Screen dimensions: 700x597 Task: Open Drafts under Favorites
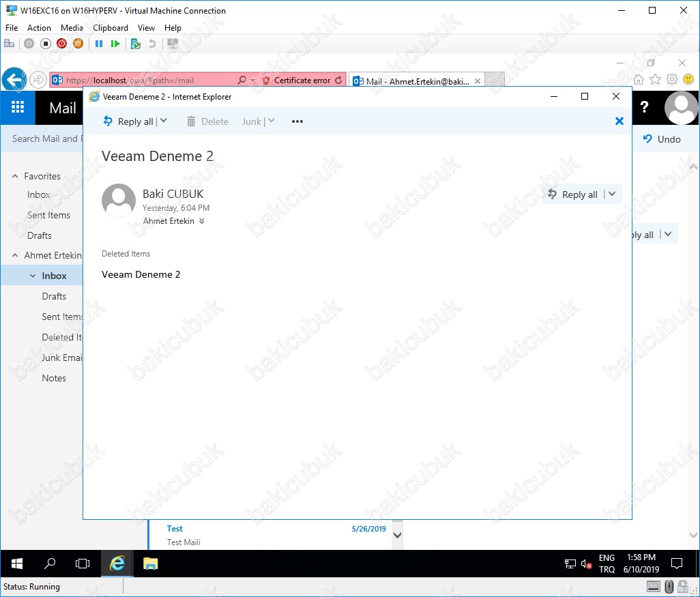pos(40,236)
